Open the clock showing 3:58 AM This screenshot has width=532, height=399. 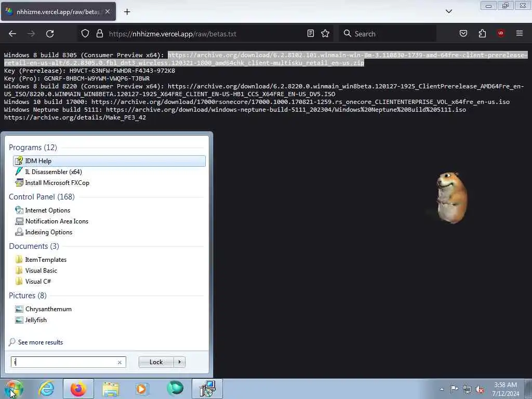click(x=506, y=389)
